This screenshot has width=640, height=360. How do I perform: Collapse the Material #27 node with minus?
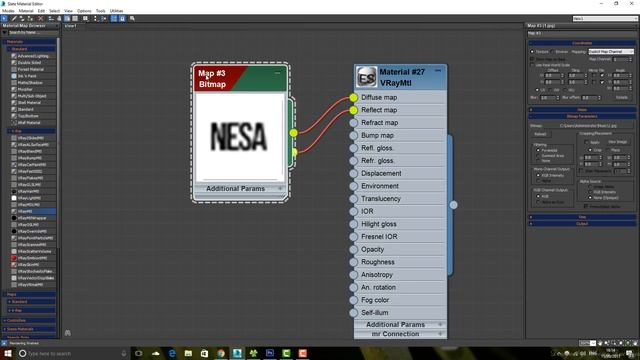point(438,71)
